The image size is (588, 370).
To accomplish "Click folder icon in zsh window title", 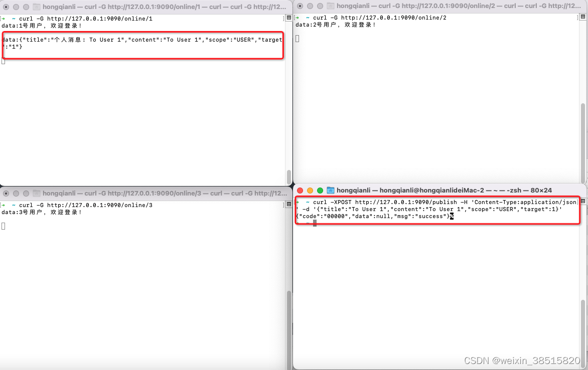I will click(331, 191).
